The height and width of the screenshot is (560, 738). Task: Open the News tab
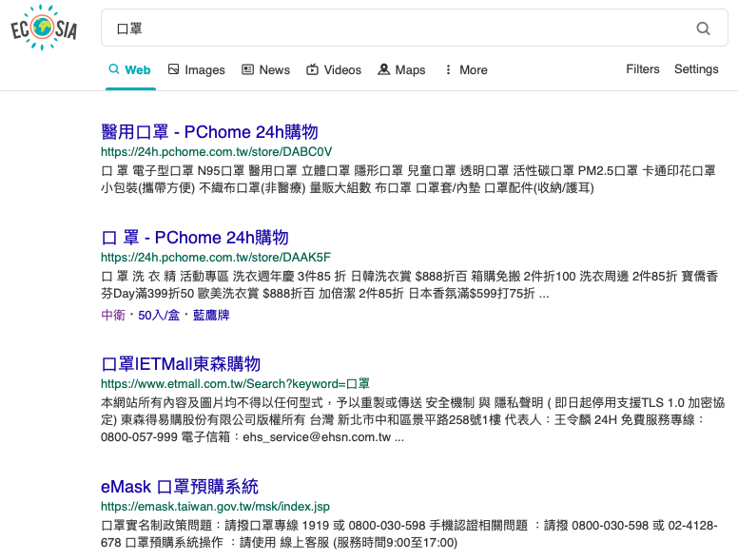coord(266,70)
